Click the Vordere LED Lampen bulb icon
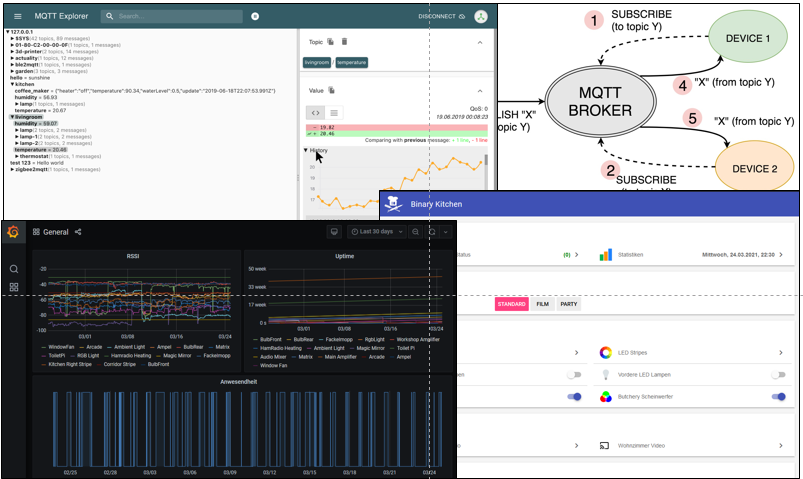Viewport: 803px width, 479px height. [x=606, y=374]
